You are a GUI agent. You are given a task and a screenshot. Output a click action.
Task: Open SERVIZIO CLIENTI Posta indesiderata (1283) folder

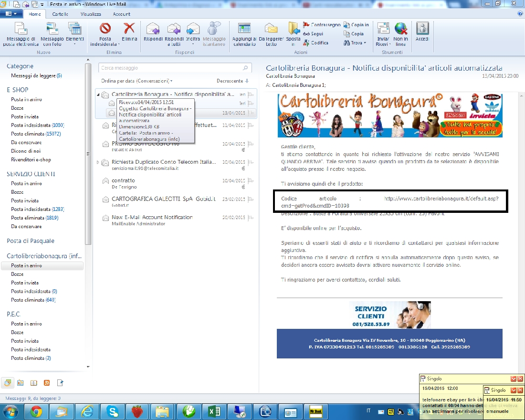pos(38,210)
